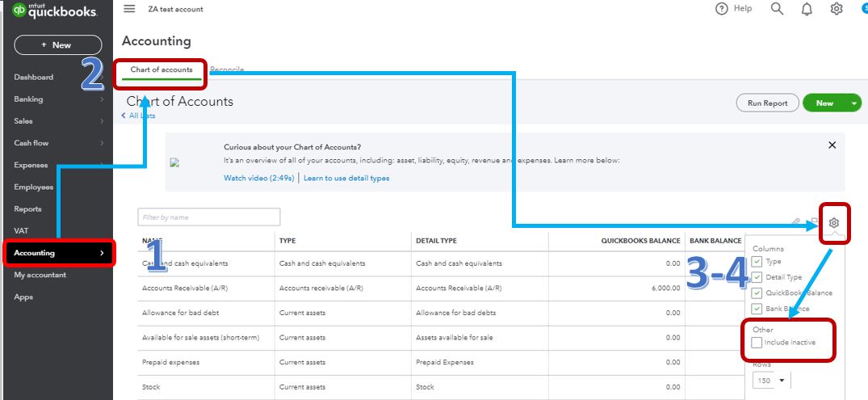Click the table settings gear icon
Screen dimensions: 868x400
pos(835,223)
